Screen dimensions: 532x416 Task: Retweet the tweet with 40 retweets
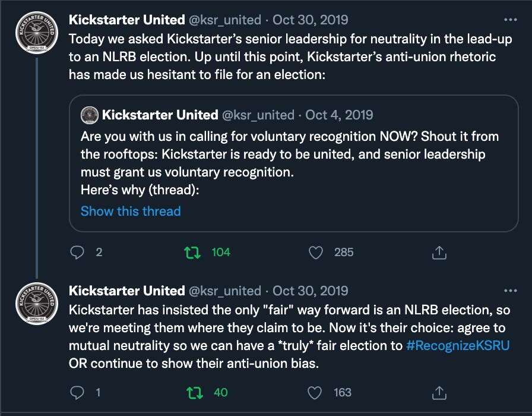[x=192, y=392]
